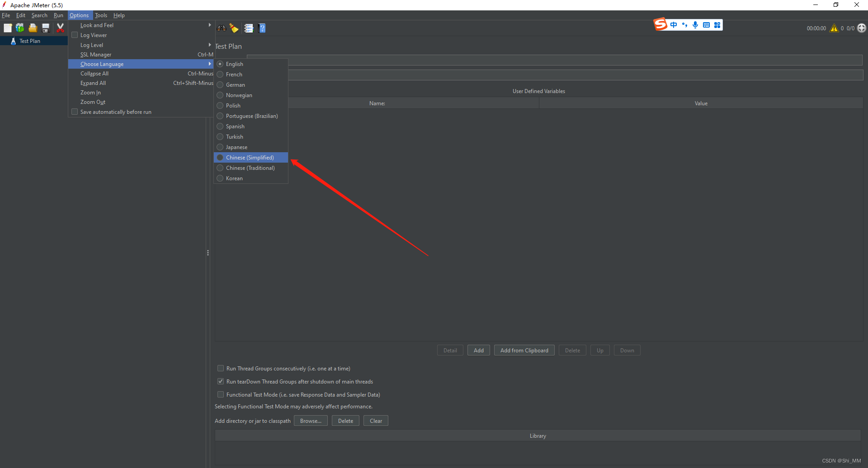The width and height of the screenshot is (868, 468).
Task: Click the Save floppy disk icon
Action: [46, 28]
